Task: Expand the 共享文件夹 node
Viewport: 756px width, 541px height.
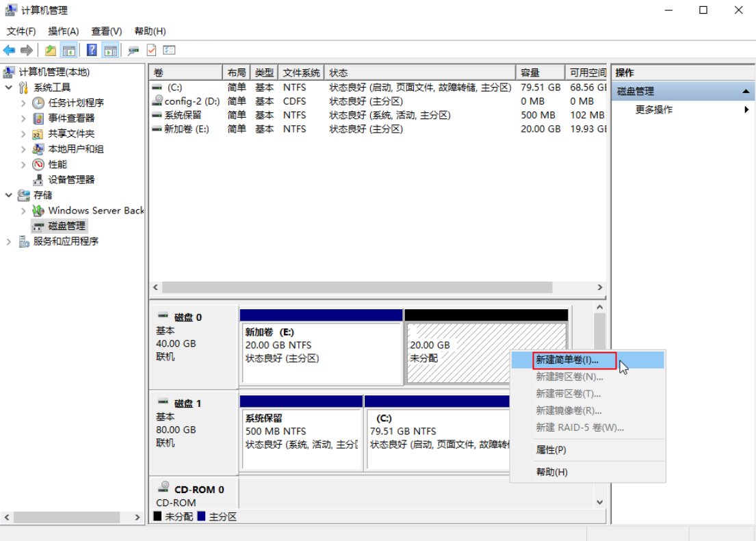Action: (23, 133)
